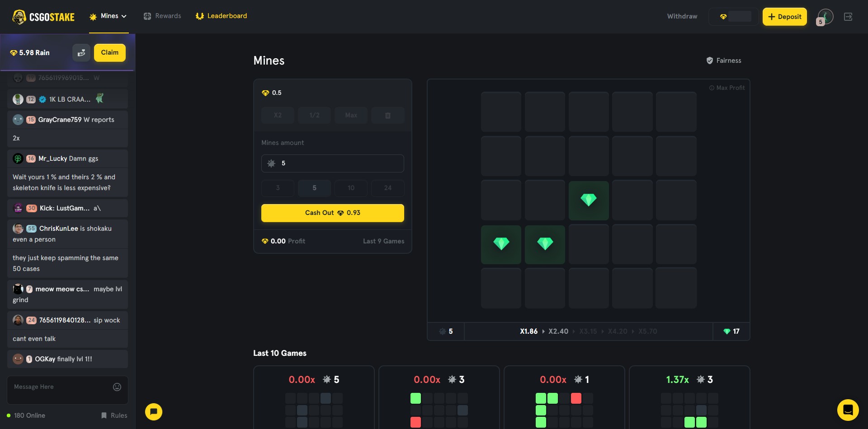868x429 pixels.
Task: Click the 180 Online indicator
Action: click(x=26, y=415)
